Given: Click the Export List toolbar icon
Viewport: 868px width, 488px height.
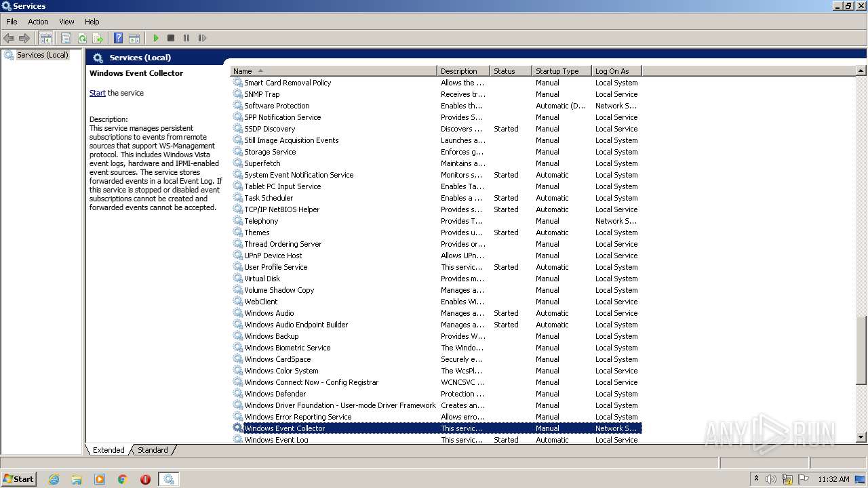Looking at the screenshot, I should point(98,38).
